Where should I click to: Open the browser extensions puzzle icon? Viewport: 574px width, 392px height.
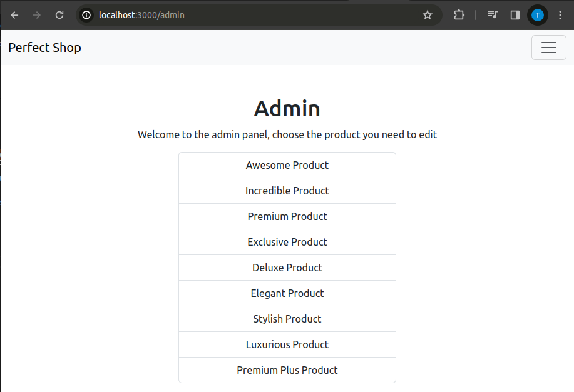pyautogui.click(x=459, y=15)
